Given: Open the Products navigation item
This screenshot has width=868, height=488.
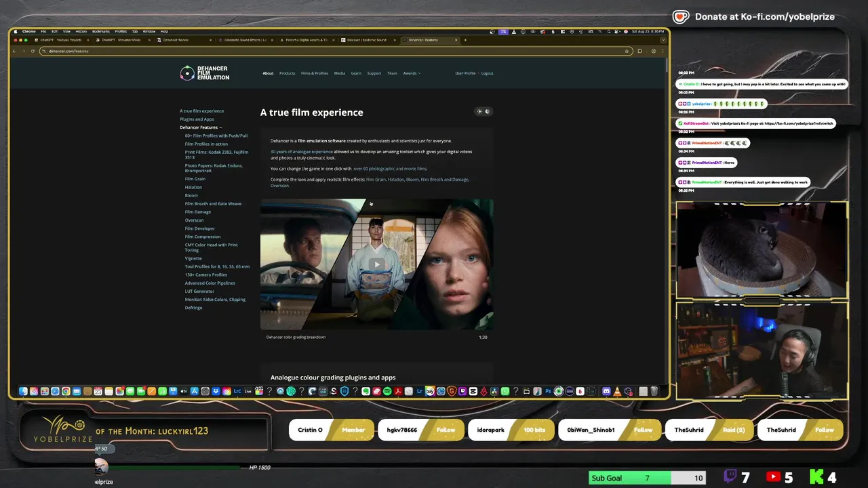Looking at the screenshot, I should pyautogui.click(x=287, y=73).
